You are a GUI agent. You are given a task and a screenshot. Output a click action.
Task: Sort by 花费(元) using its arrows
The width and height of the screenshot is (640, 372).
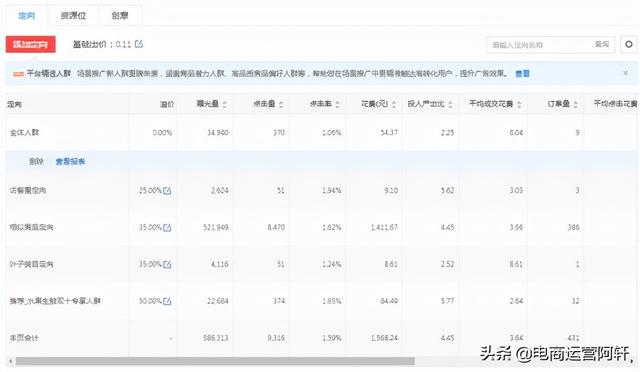tap(394, 105)
